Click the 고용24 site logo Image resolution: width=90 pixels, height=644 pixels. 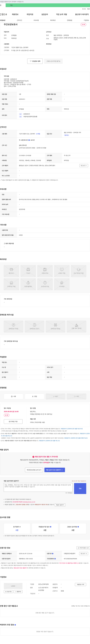(3, 14)
